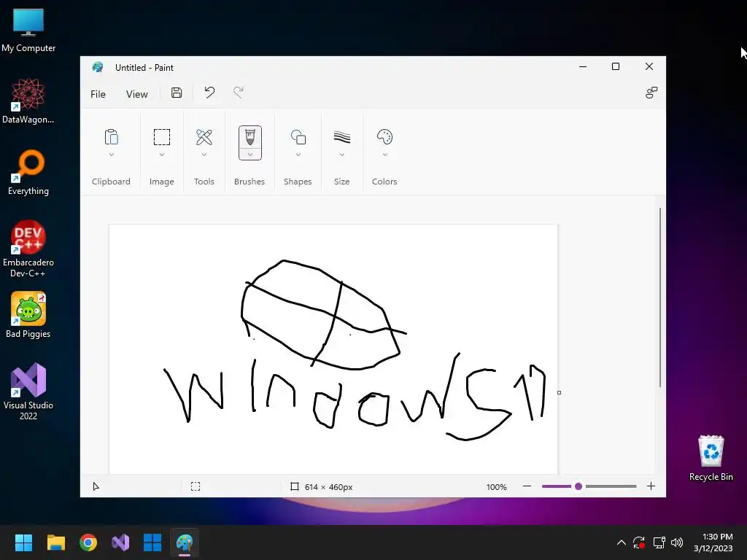Image resolution: width=747 pixels, height=560 pixels.
Task: Open the Windows Start button
Action: click(23, 542)
